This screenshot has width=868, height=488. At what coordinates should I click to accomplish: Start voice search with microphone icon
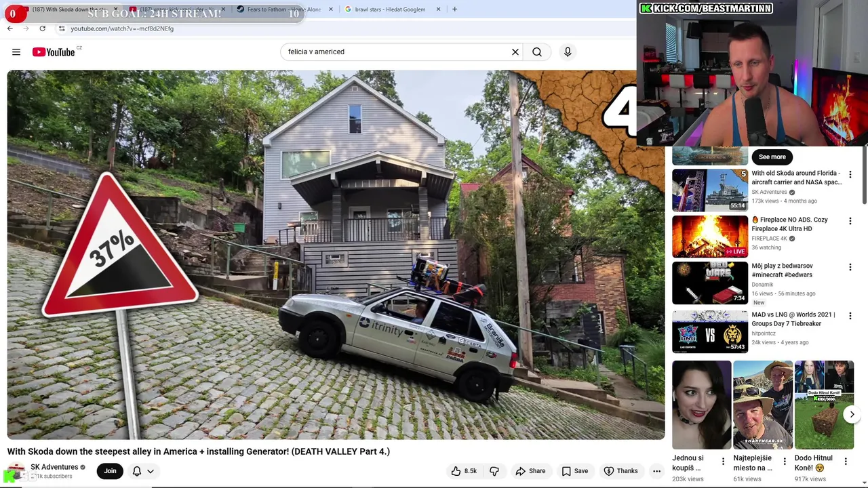click(x=568, y=52)
